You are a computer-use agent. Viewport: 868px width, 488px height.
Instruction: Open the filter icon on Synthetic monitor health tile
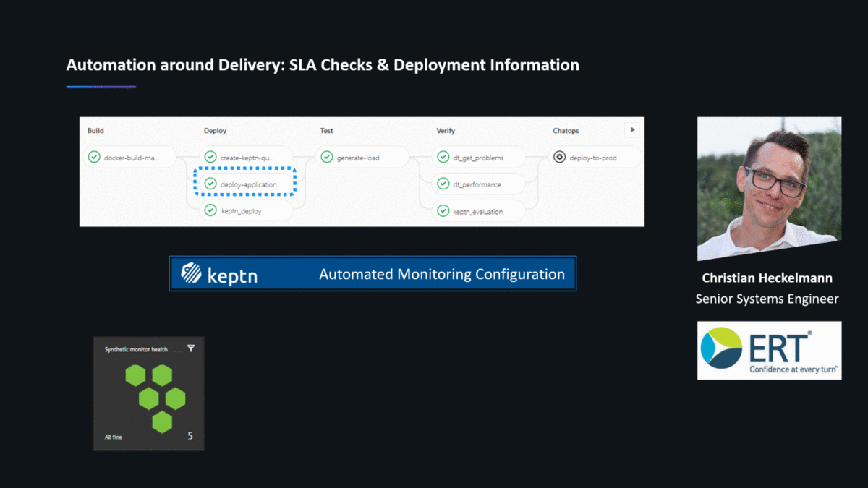click(x=190, y=348)
